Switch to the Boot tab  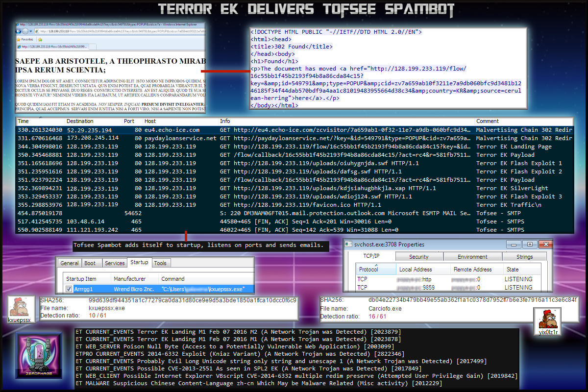(x=90, y=263)
